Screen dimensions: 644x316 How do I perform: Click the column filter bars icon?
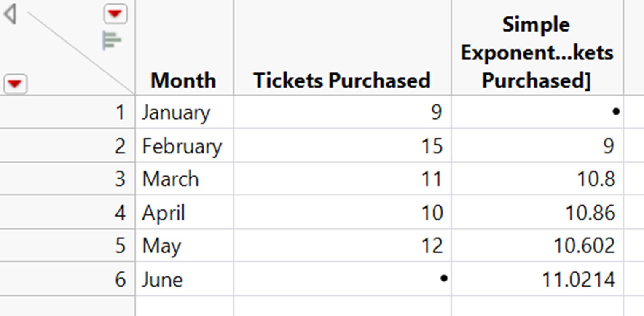click(112, 41)
